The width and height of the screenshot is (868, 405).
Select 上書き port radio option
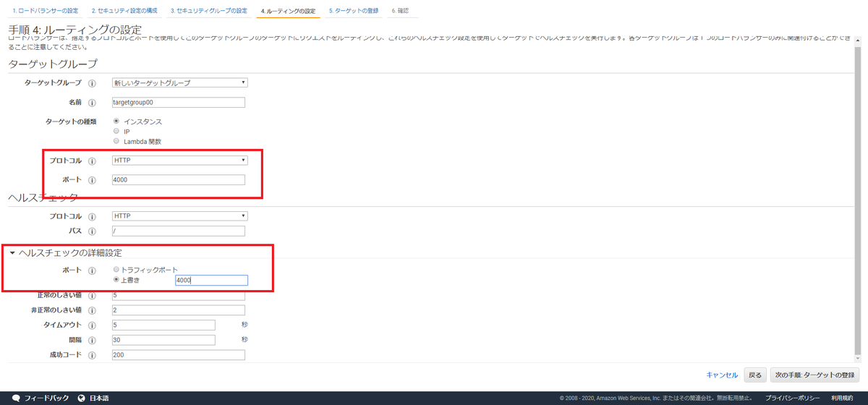pos(116,280)
